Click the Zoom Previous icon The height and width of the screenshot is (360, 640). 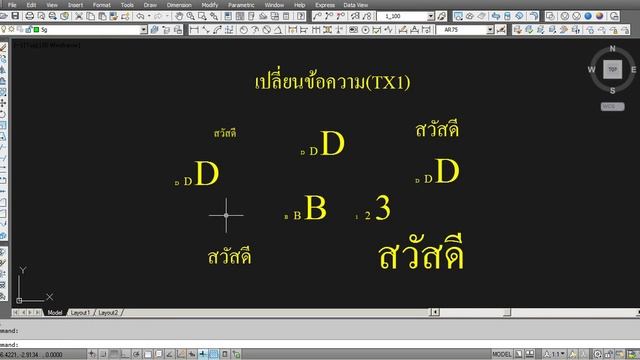click(x=213, y=16)
